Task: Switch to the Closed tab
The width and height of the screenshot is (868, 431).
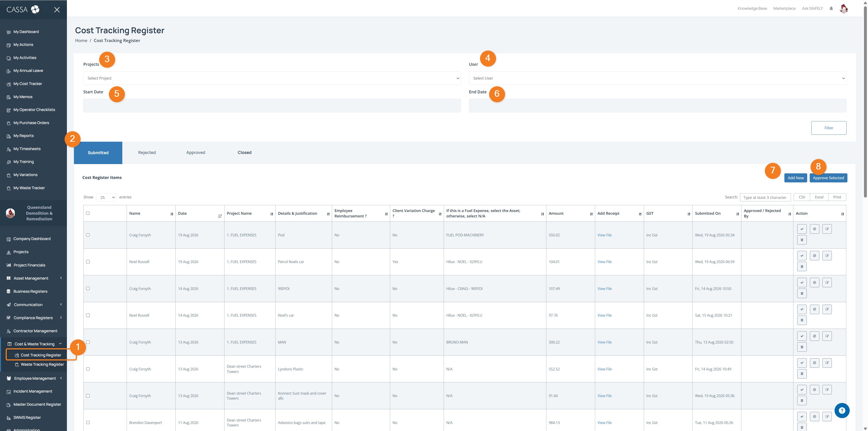Action: pyautogui.click(x=245, y=153)
